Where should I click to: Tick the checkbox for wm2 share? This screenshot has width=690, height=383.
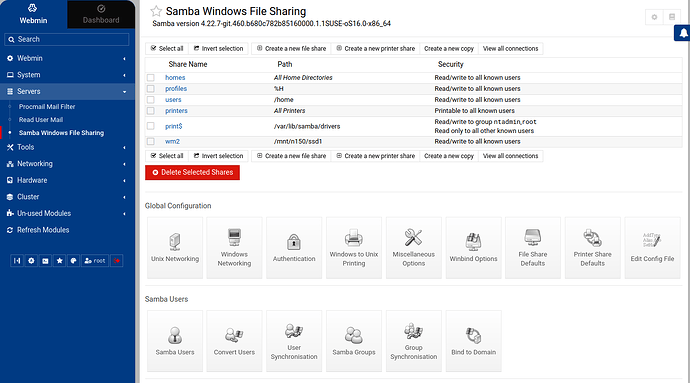coord(151,141)
